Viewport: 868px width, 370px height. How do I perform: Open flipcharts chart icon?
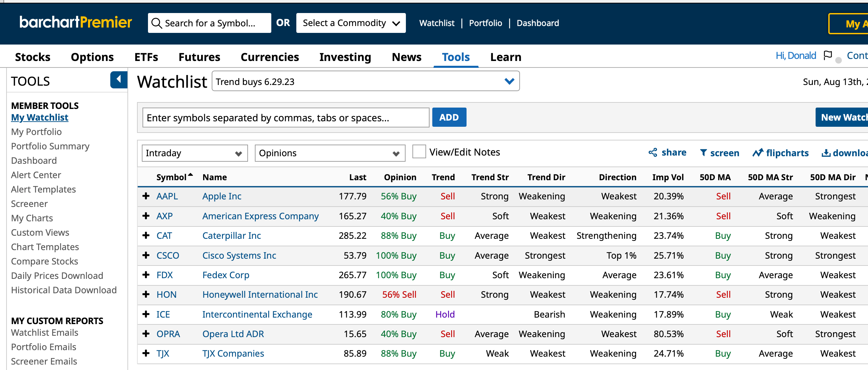[x=758, y=152]
